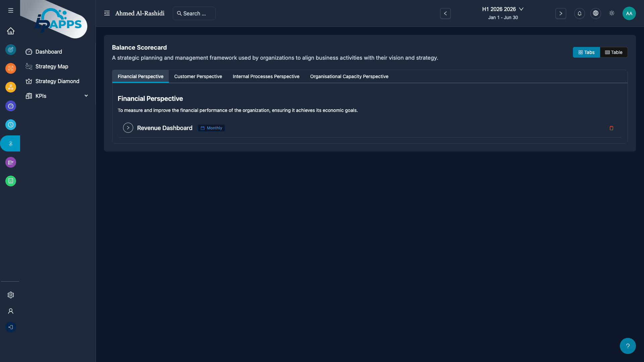This screenshot has width=644, height=362.
Task: Select Organisational Capacity Perspective tab
Action: pyautogui.click(x=349, y=76)
